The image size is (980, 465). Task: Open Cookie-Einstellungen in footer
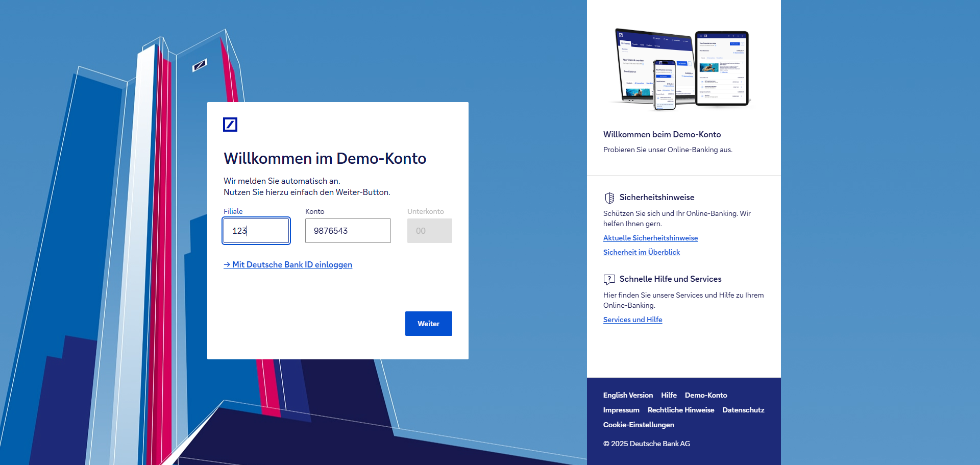pos(639,425)
